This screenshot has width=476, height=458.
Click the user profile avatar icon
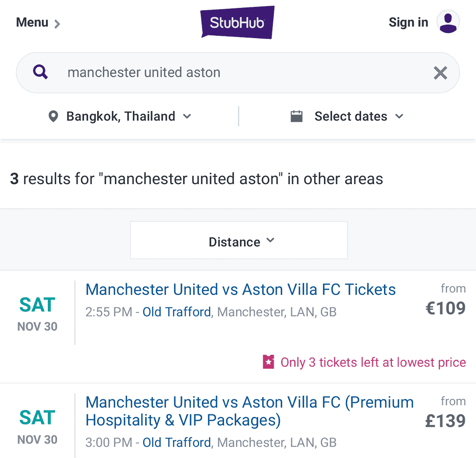(x=448, y=22)
